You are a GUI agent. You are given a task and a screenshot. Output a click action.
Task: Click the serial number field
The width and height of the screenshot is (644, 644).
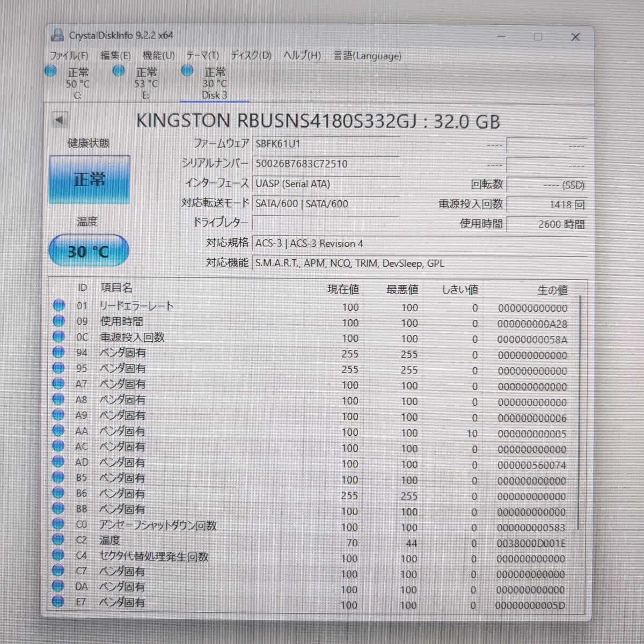(x=325, y=164)
